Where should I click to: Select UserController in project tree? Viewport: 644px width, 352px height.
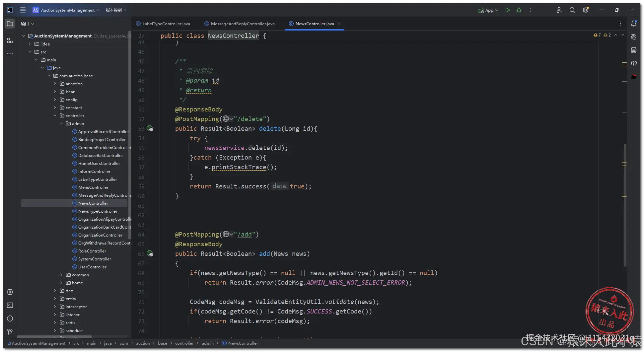pyautogui.click(x=92, y=267)
